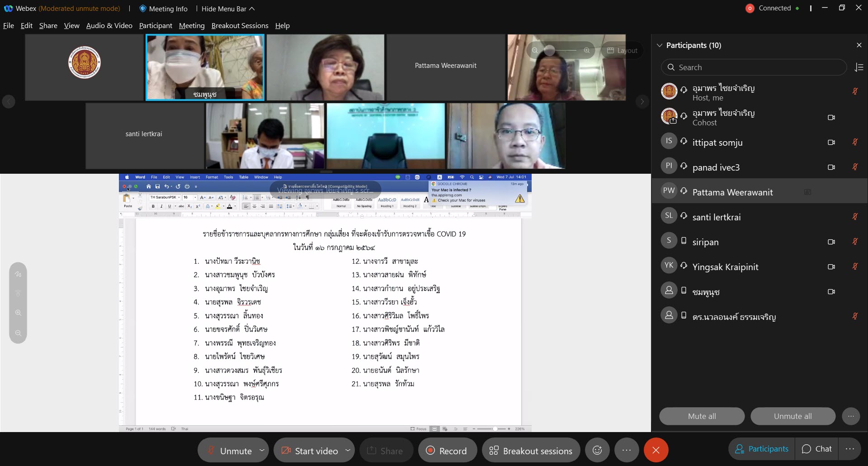Open the File menu
This screenshot has width=868, height=466.
pos(9,26)
